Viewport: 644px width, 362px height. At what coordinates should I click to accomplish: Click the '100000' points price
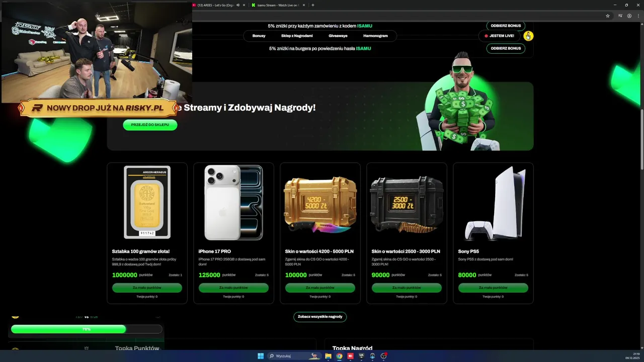pyautogui.click(x=296, y=275)
